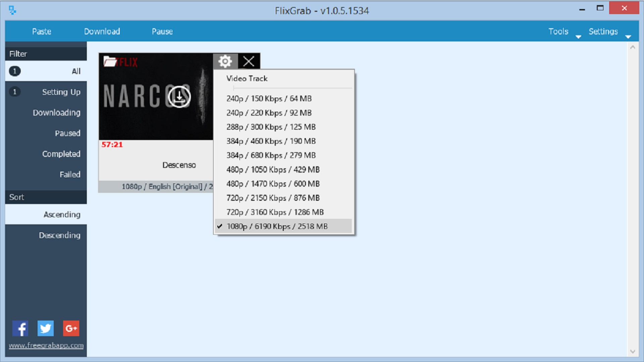Sort the list Descending
644x362 pixels.
tap(59, 235)
